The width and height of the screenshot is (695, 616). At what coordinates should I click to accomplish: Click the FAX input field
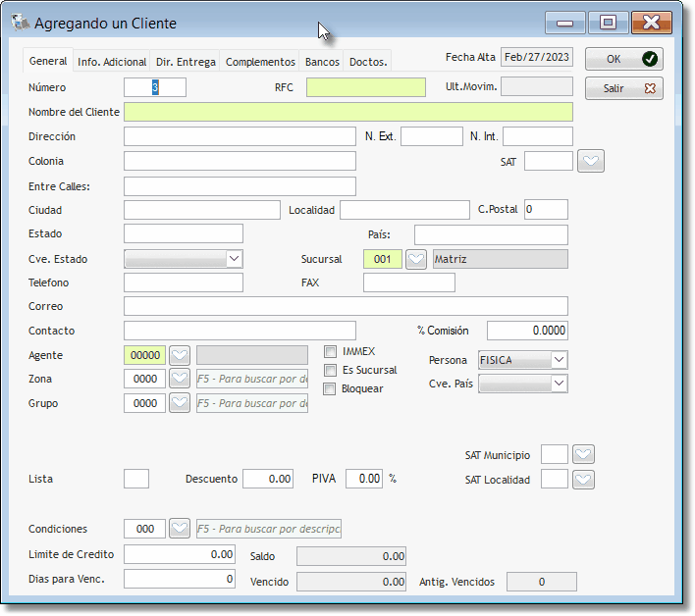click(x=409, y=282)
